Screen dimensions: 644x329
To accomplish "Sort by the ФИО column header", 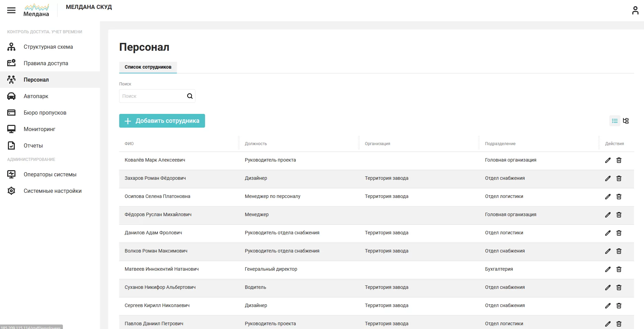I will click(x=129, y=144).
